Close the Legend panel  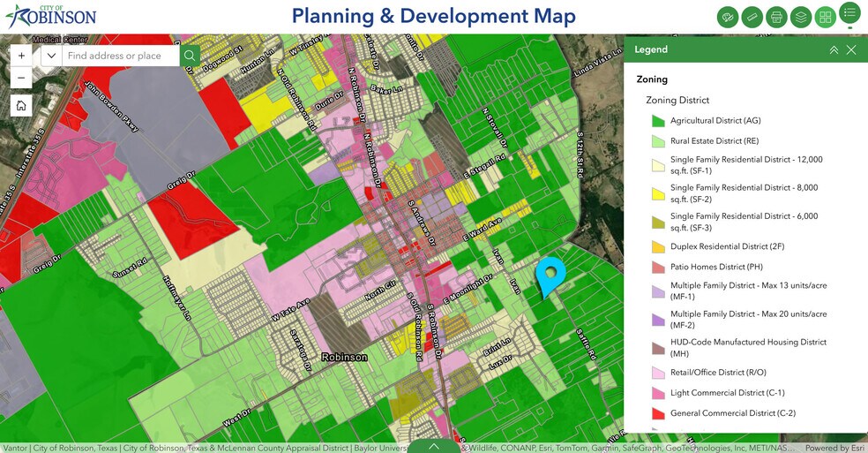click(851, 50)
